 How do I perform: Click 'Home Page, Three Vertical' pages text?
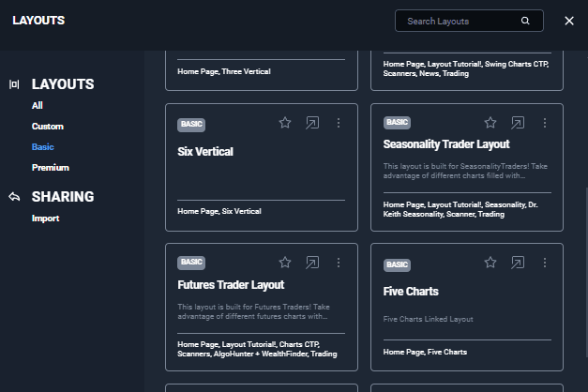224,71
